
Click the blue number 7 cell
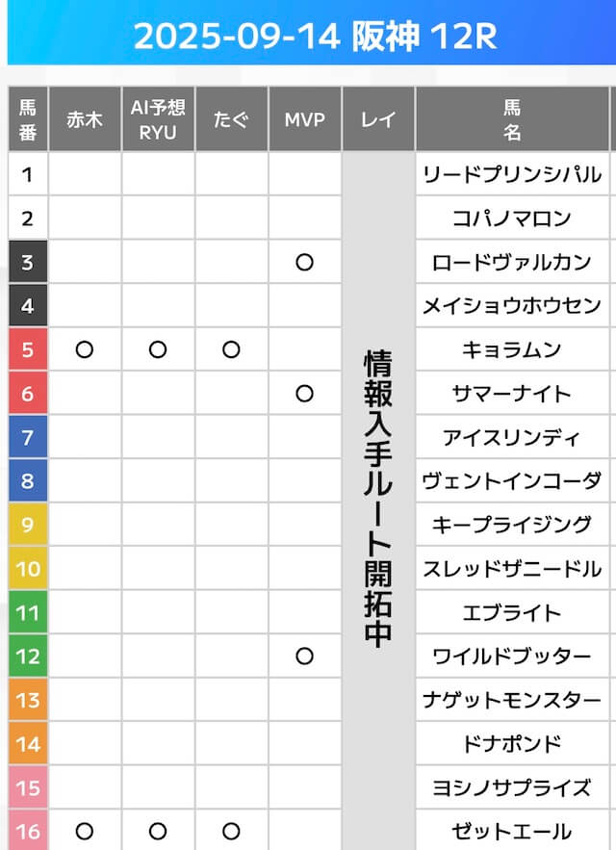click(x=27, y=437)
